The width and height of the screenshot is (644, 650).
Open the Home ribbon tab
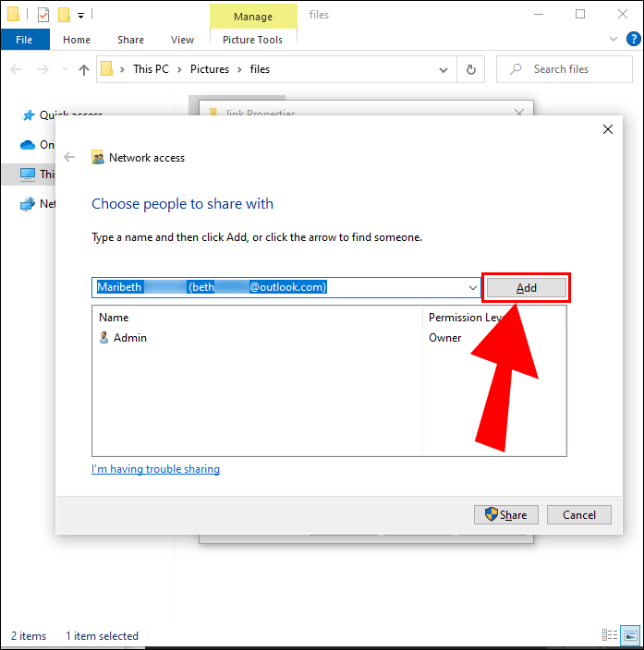click(x=77, y=40)
